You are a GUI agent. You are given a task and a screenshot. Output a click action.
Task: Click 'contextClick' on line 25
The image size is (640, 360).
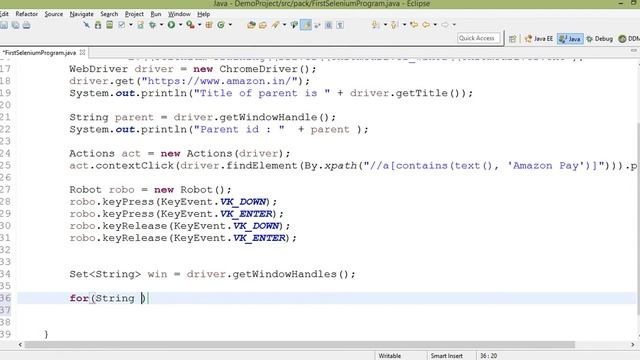pos(135,166)
